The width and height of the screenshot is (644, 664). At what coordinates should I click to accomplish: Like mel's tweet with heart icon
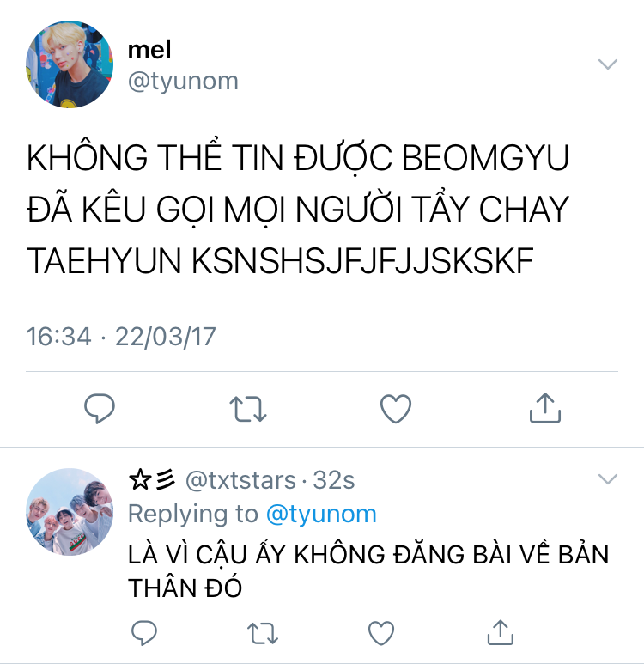click(396, 409)
